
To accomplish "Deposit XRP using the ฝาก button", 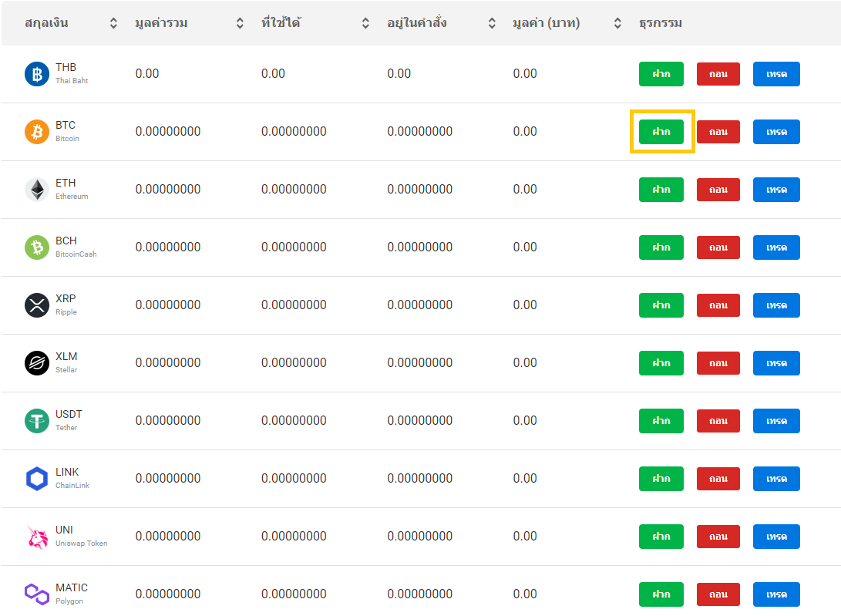I will [x=661, y=305].
